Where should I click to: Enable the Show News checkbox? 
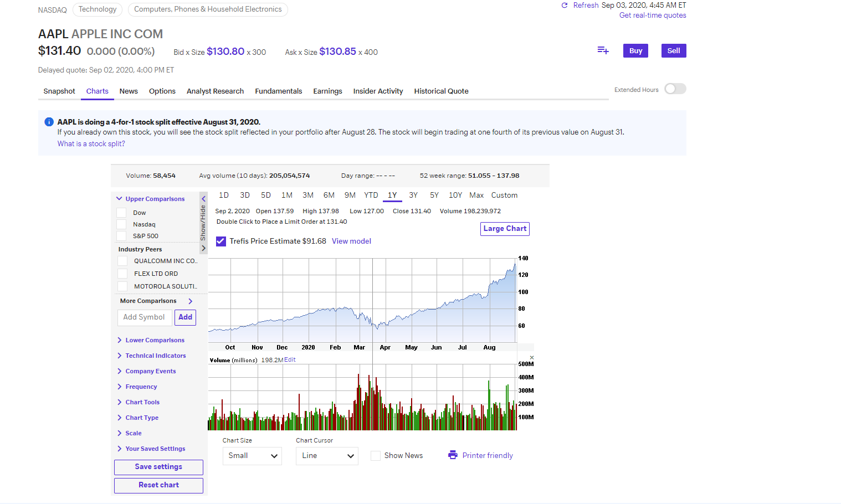coord(376,456)
